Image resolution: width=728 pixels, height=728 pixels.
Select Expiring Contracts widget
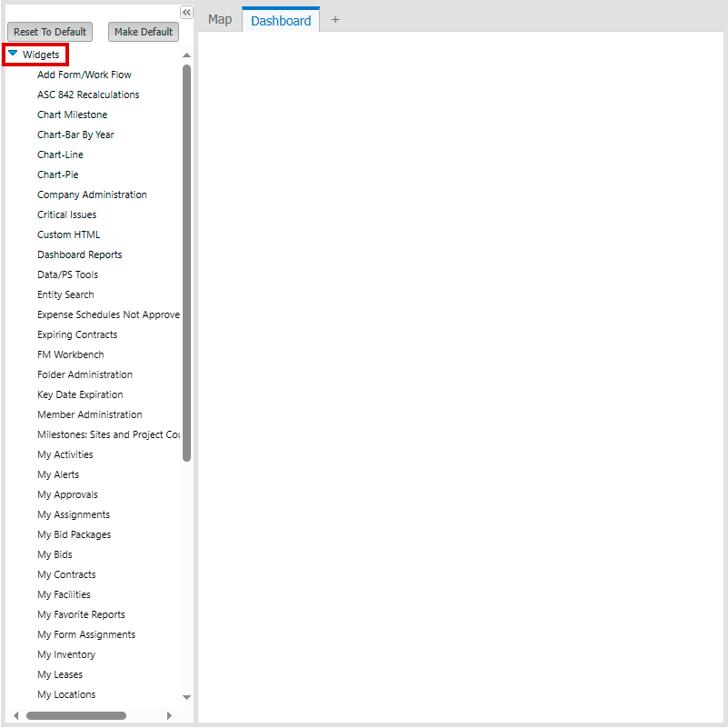(x=77, y=334)
